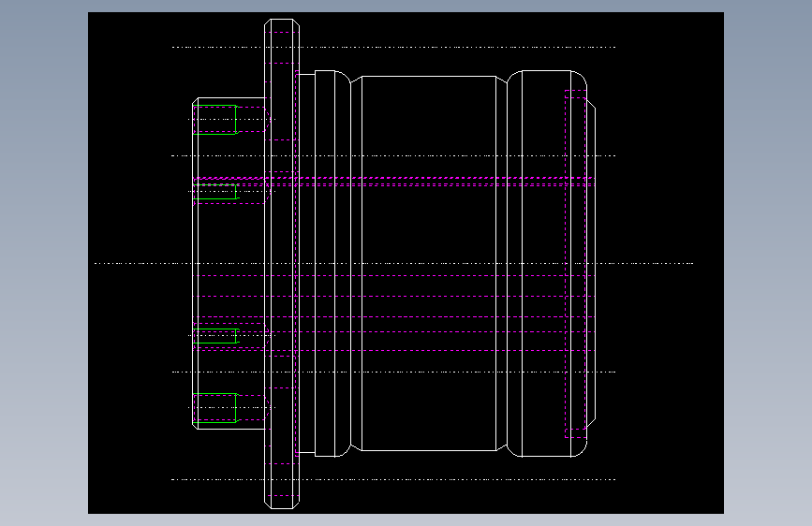The image size is (812, 526).
Task: Select the bottommost green tapped-hole rectangle
Action: click(214, 408)
